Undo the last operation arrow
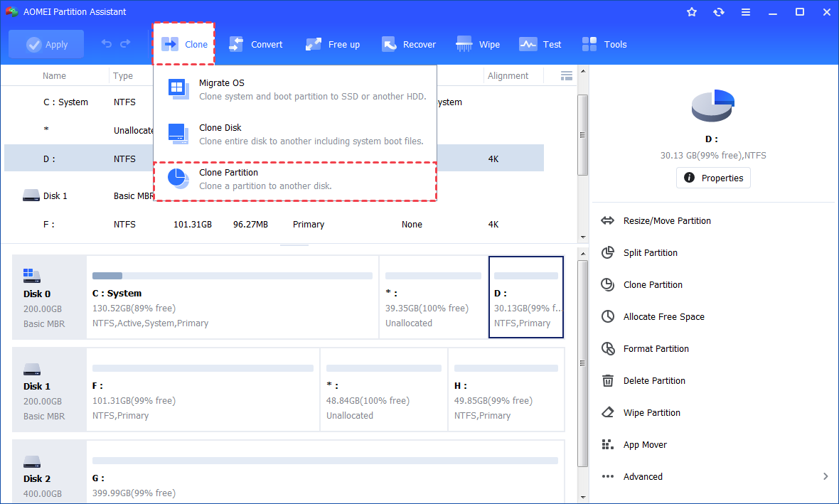The width and height of the screenshot is (839, 504). 107,44
